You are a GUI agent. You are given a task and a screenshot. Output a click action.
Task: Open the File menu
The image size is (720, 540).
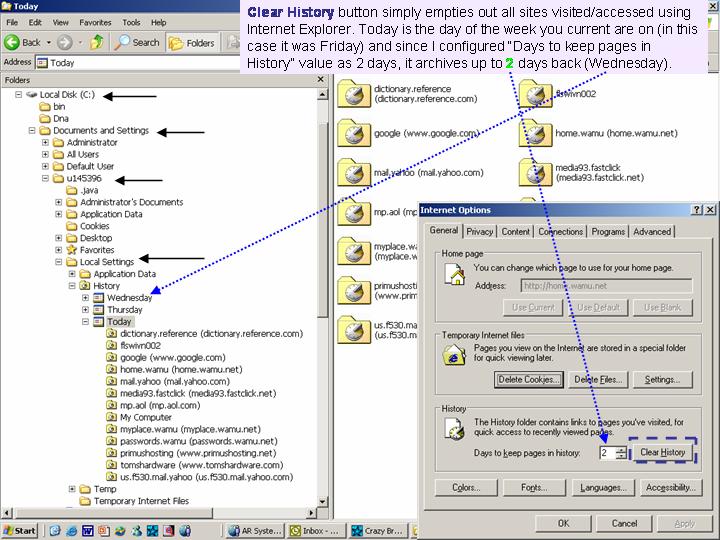(x=12, y=22)
